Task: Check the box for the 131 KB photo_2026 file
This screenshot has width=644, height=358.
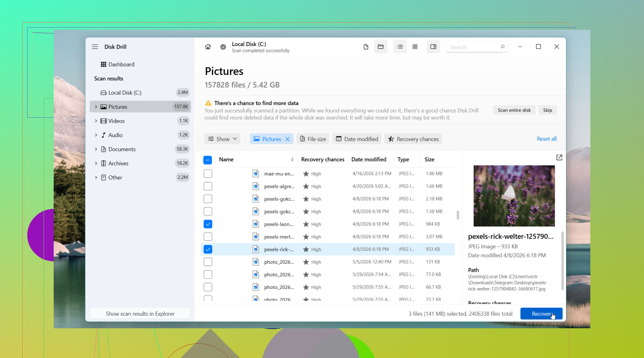Action: click(208, 262)
